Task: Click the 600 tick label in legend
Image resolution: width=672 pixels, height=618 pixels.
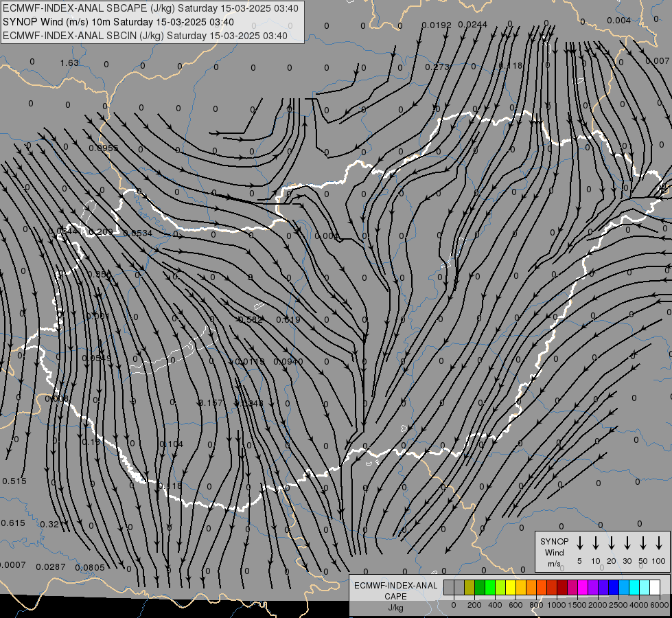Action: click(x=515, y=605)
